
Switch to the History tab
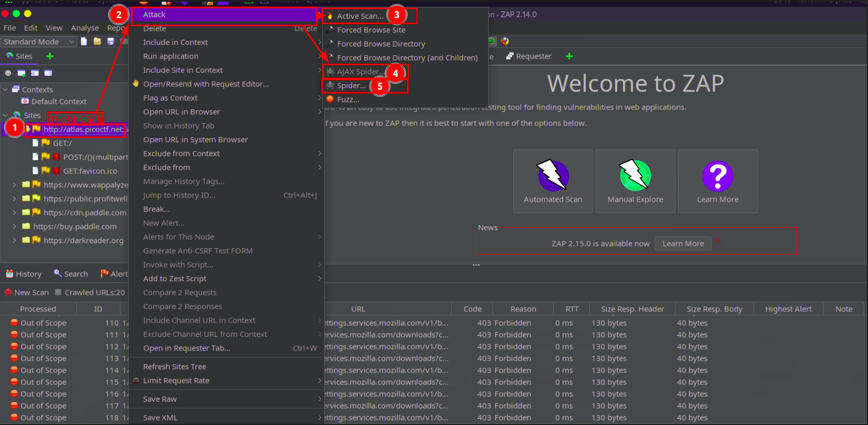(x=23, y=274)
